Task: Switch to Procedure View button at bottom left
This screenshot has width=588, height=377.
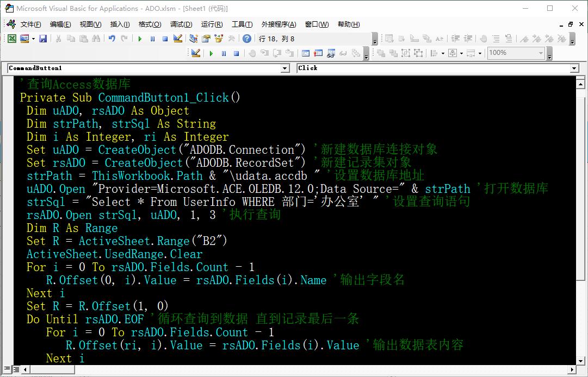Action: click(x=7, y=369)
